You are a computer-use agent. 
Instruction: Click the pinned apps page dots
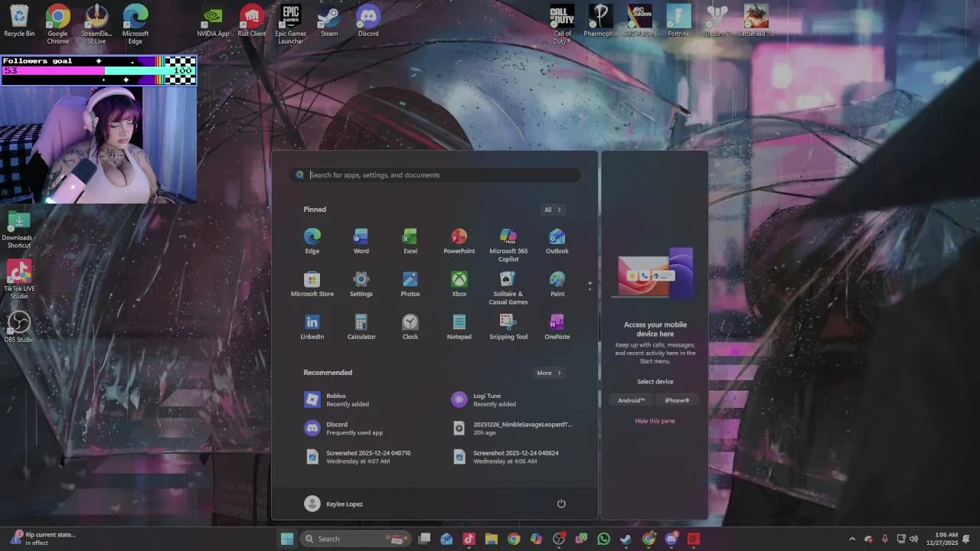tap(590, 286)
